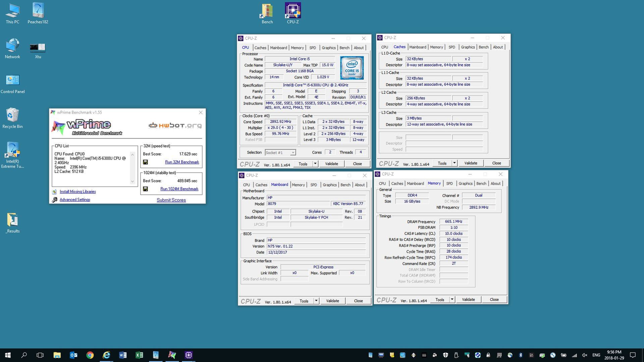Image resolution: width=644 pixels, height=362 pixels.
Task: Open the Peaches182 desktop icon
Action: click(x=38, y=13)
